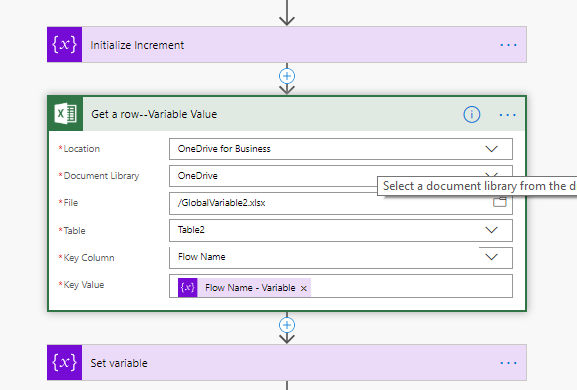Open the Key Column dropdown Flow Name

pos(341,258)
